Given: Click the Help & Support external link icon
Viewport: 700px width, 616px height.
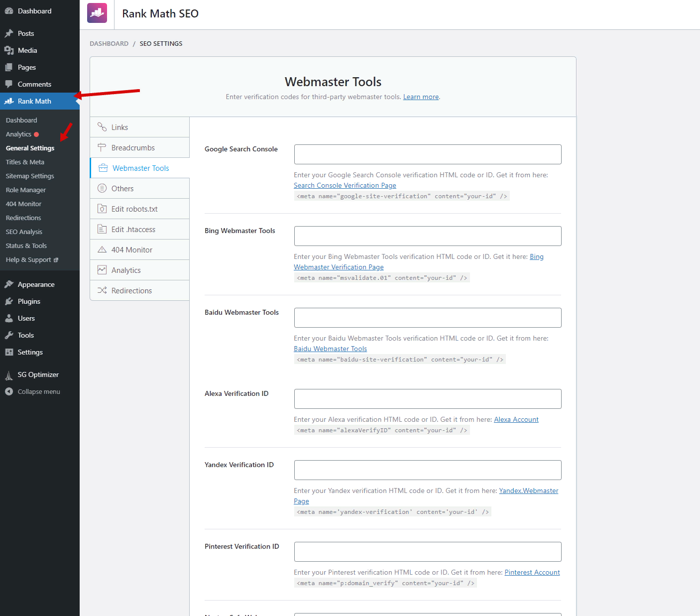Looking at the screenshot, I should [x=56, y=260].
